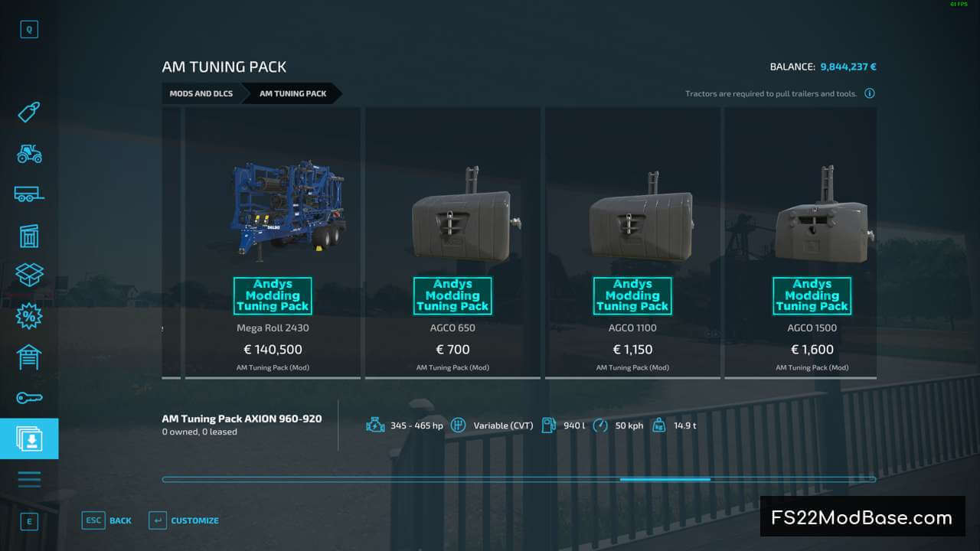This screenshot has width=980, height=551.
Task: Open the hamburger menu at sidebar bottom
Action: point(29,479)
